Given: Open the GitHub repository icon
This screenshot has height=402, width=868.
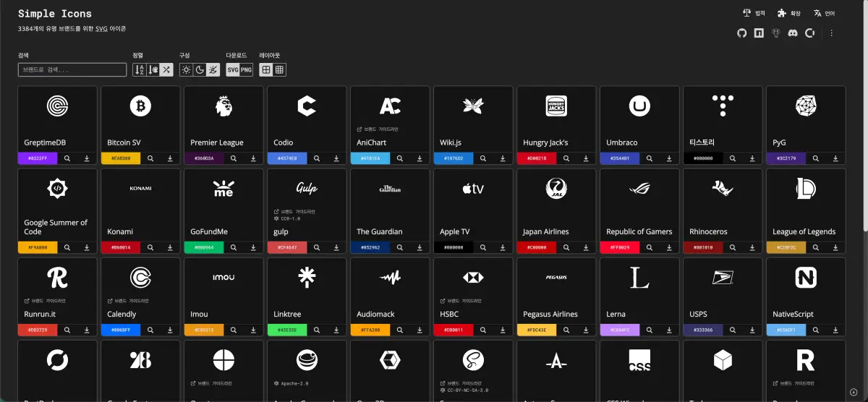Looking at the screenshot, I should (741, 33).
